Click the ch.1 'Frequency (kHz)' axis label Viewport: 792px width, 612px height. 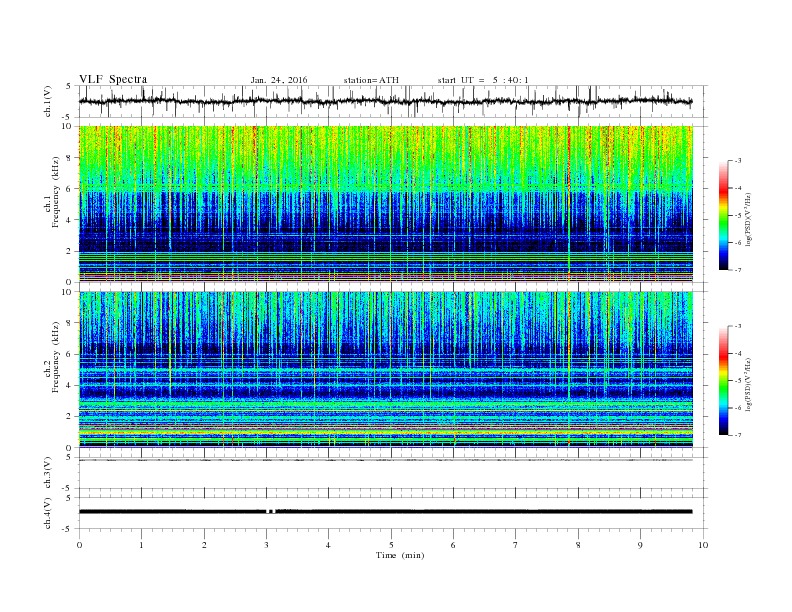pos(56,192)
